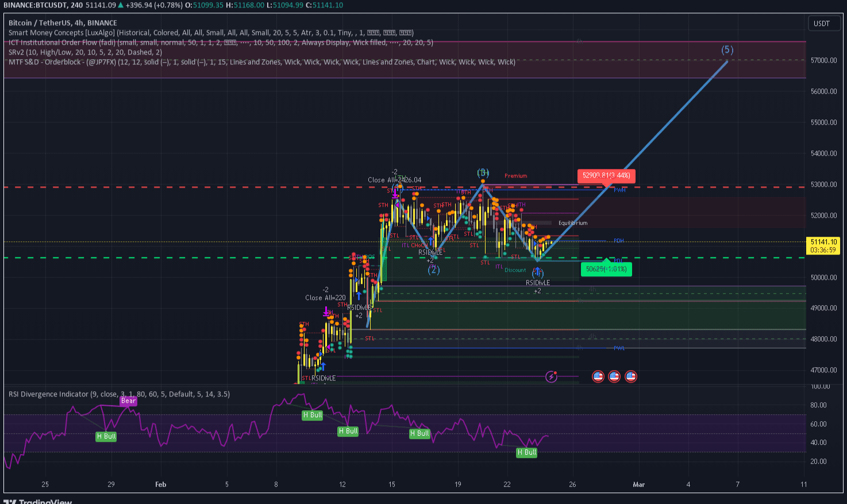Screen dimensions: 847x504
Task: Select the purple Bear divergence badge
Action: (128, 401)
